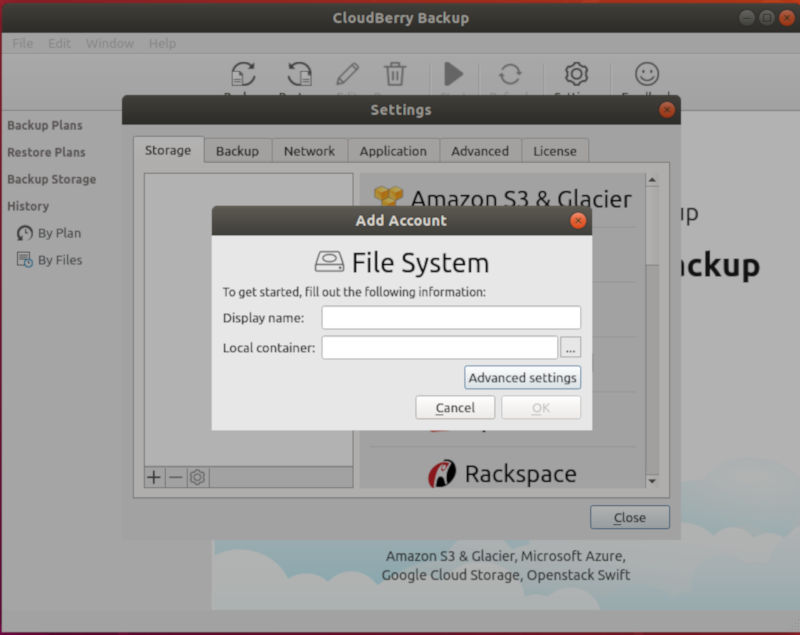Add a storage account with the plus icon
Image resolution: width=800 pixels, height=635 pixels.
[153, 477]
